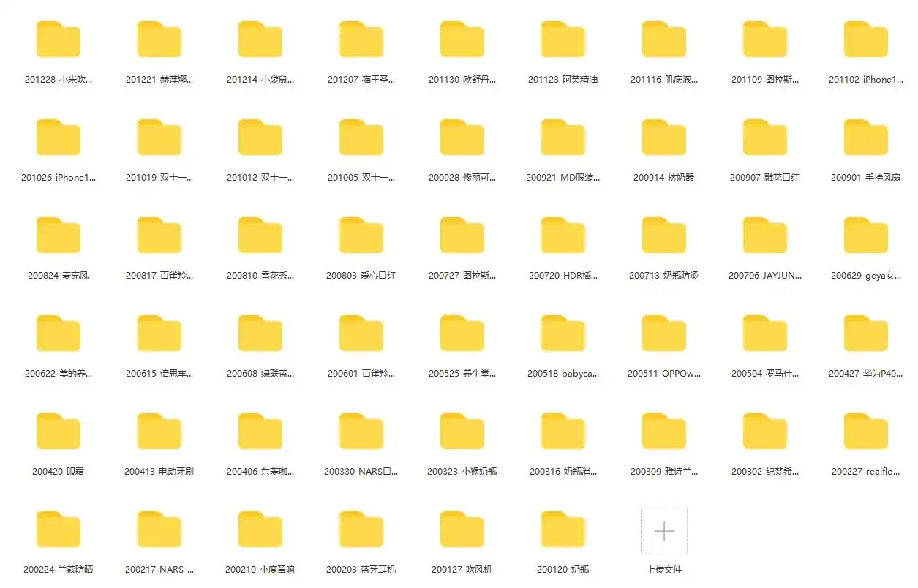Open the 200127-吹风机 folder
Image resolution: width=918 pixels, height=588 pixels.
point(462,529)
